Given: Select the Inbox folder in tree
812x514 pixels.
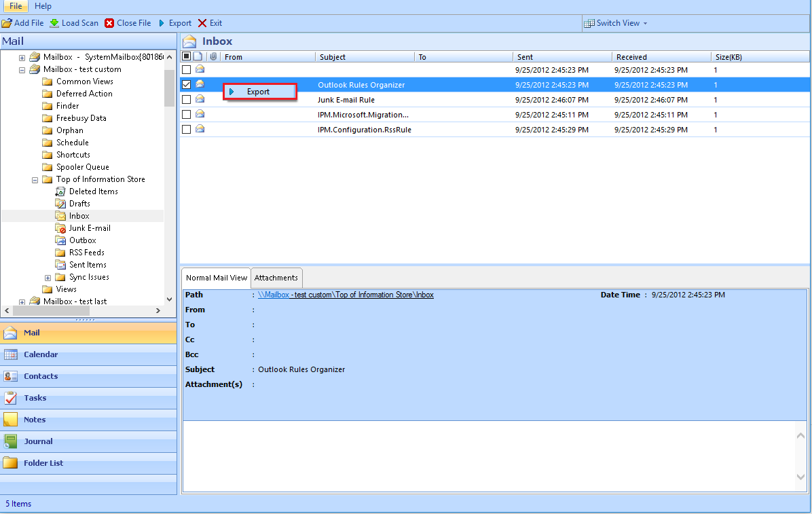Looking at the screenshot, I should click(x=79, y=216).
